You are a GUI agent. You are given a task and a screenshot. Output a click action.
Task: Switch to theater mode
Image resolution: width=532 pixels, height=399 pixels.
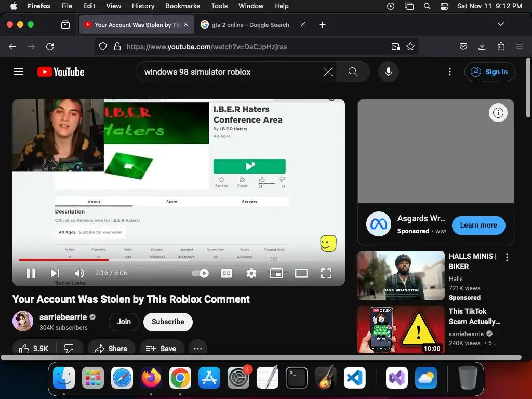coord(301,273)
